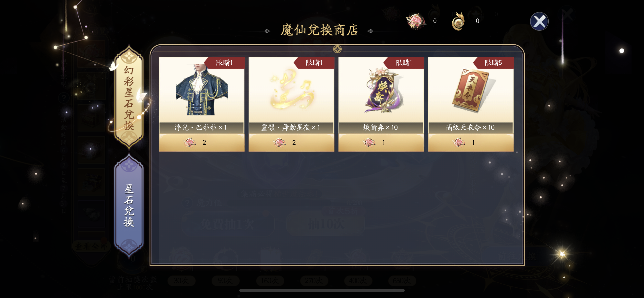Exchange 煥新券×10 for 1 star stone

coord(381,143)
